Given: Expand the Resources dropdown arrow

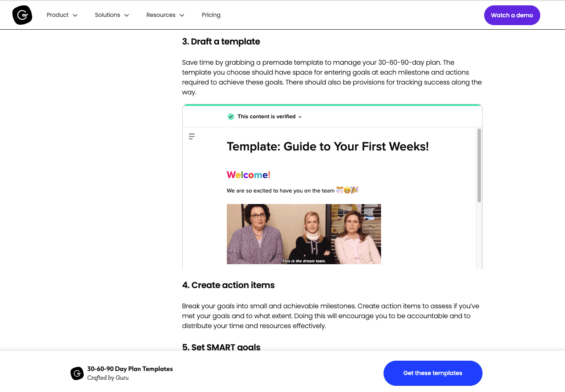Looking at the screenshot, I should point(182,15).
